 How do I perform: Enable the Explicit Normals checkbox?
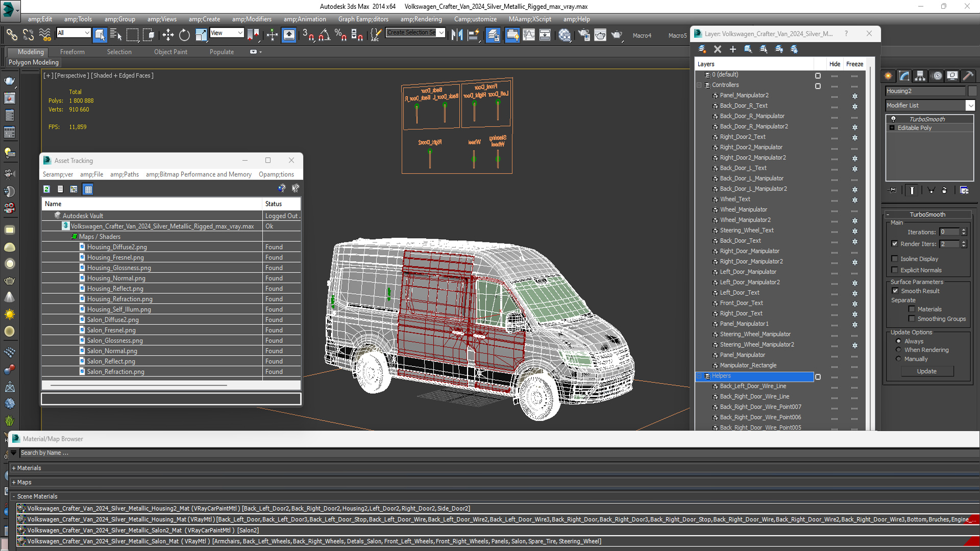[894, 270]
